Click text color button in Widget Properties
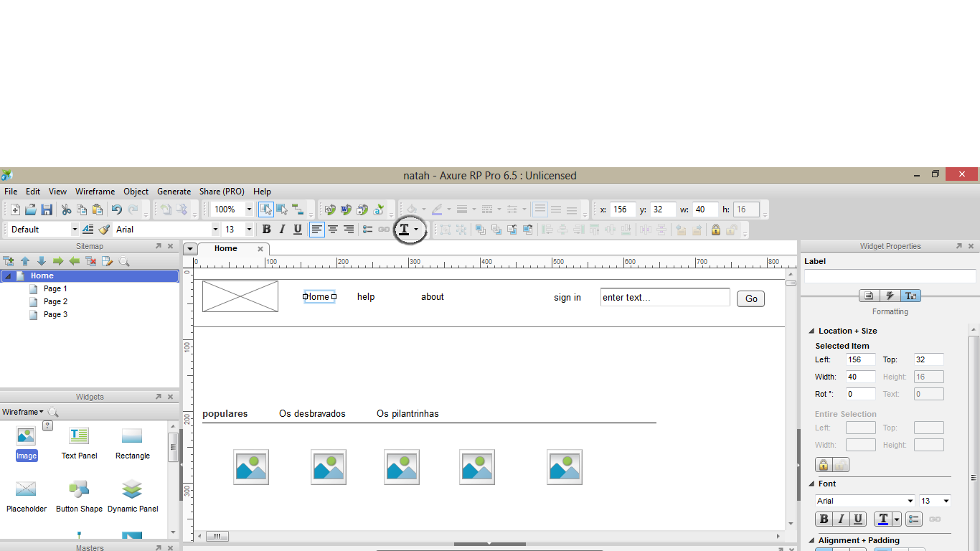The width and height of the screenshot is (980, 551). click(x=883, y=519)
